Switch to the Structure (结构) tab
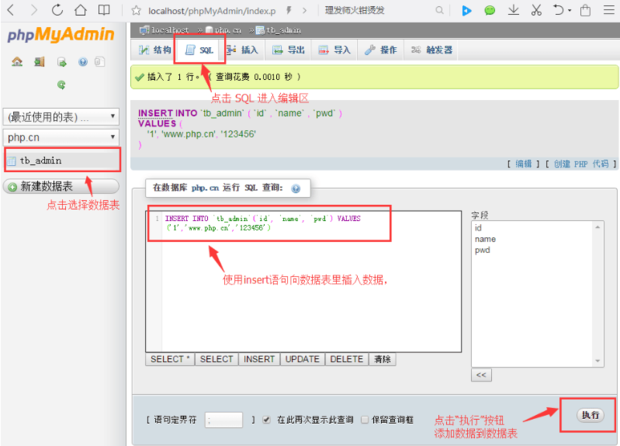 coord(155,50)
